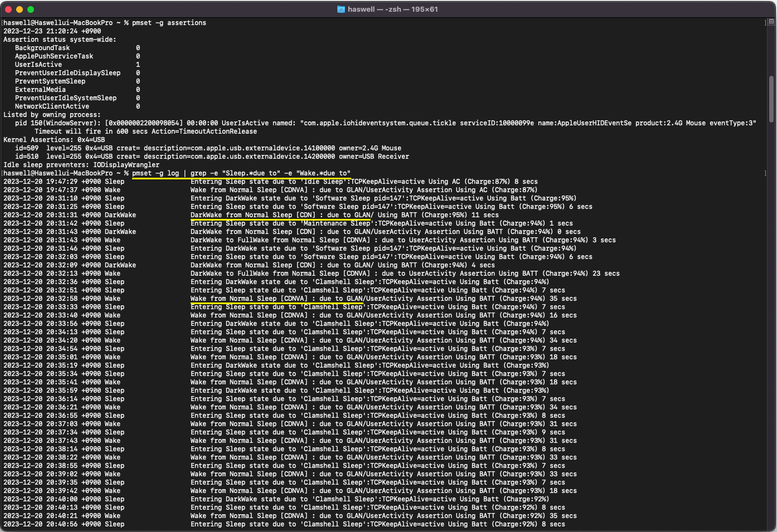Click 'DarkWake' state on the 20:31:31 line
The image size is (777, 532).
pyautogui.click(x=120, y=215)
